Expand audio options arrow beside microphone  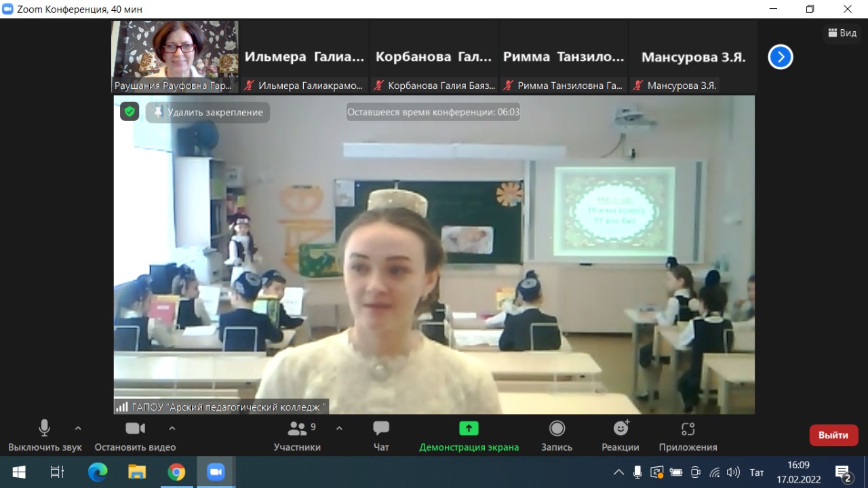[78, 428]
